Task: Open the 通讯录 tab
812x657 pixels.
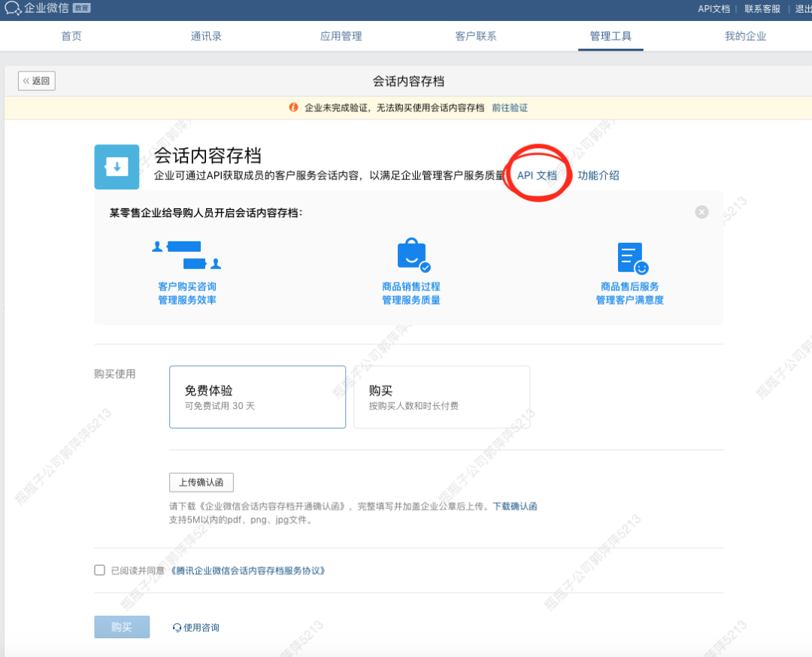Action: pos(206,36)
